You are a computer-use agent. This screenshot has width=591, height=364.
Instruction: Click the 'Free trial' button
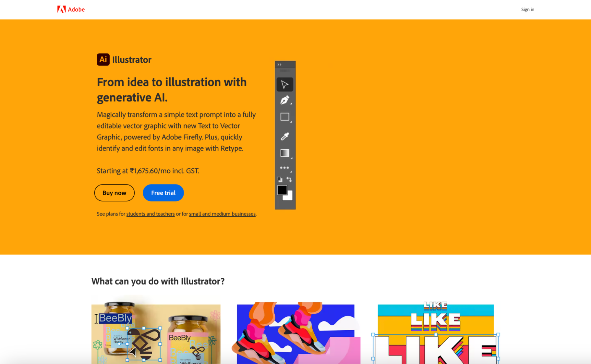[163, 193]
